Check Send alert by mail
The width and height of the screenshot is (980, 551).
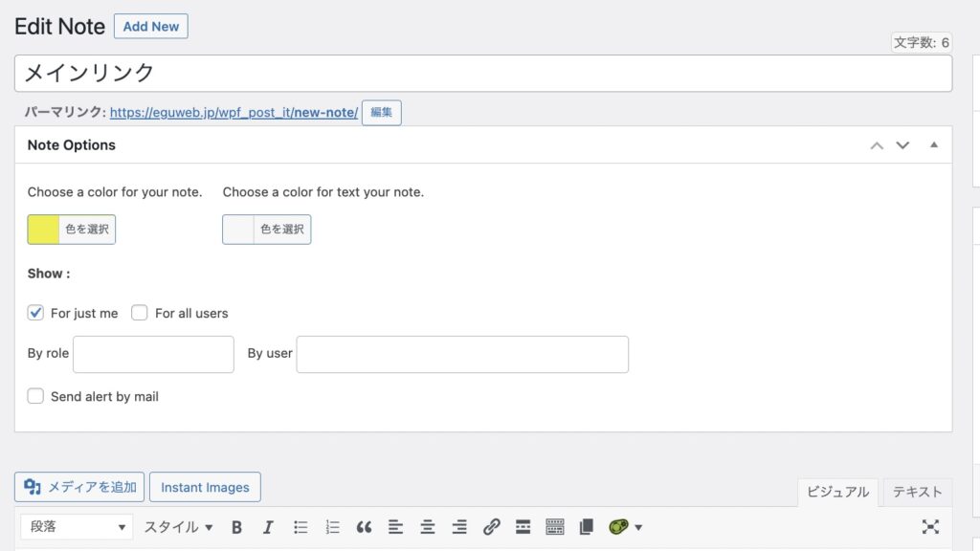click(35, 396)
